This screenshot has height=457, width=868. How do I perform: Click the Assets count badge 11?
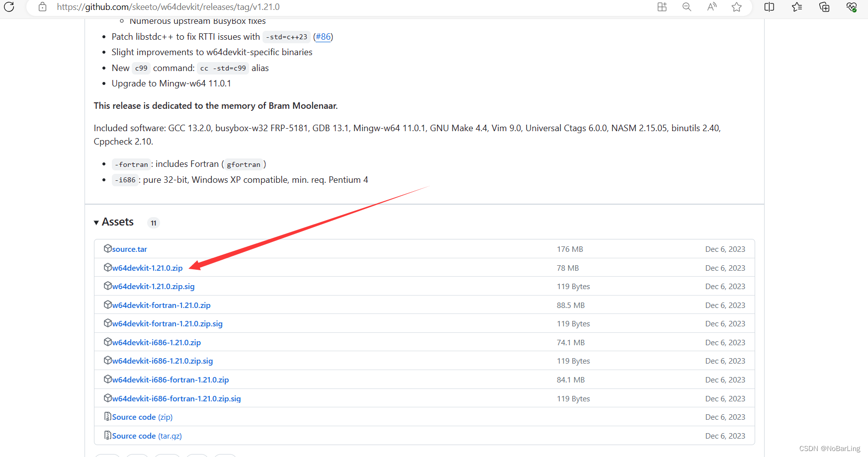click(154, 223)
